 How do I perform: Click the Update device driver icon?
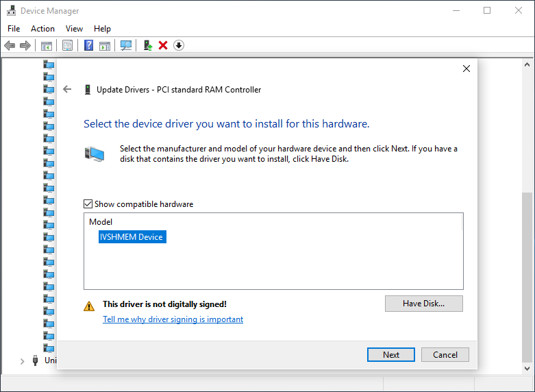point(147,45)
